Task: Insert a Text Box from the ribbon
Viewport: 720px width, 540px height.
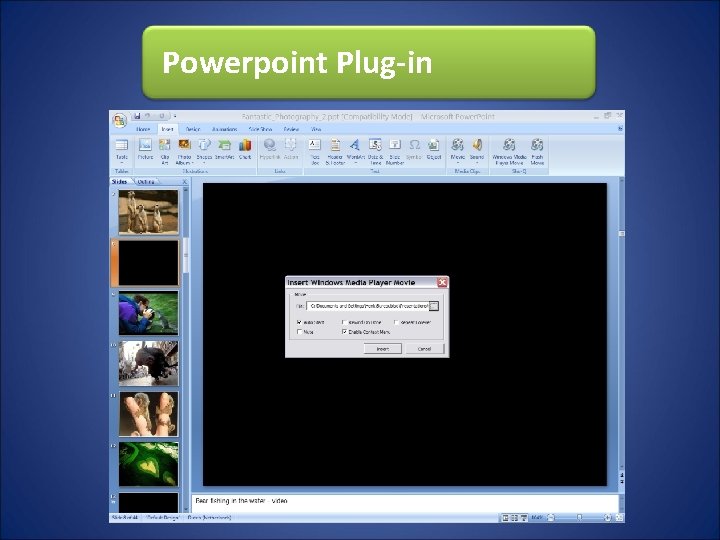Action: click(315, 152)
